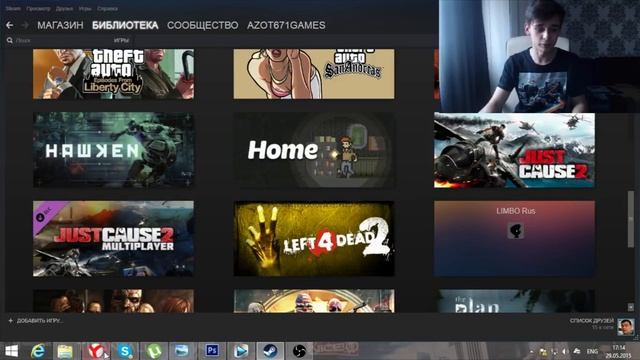The width and height of the screenshot is (640, 360).
Task: Open the ИГРЫ library filter dropdown
Action: click(x=122, y=40)
